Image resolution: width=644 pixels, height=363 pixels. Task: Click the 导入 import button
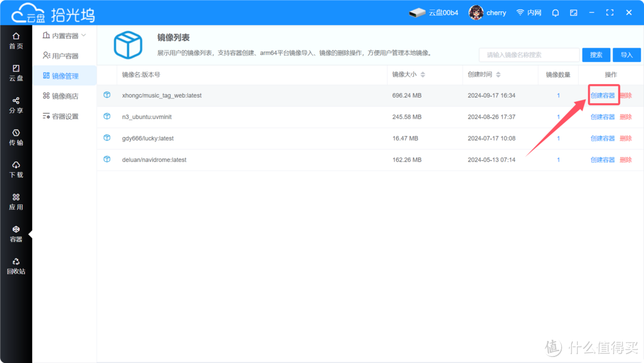pos(627,54)
